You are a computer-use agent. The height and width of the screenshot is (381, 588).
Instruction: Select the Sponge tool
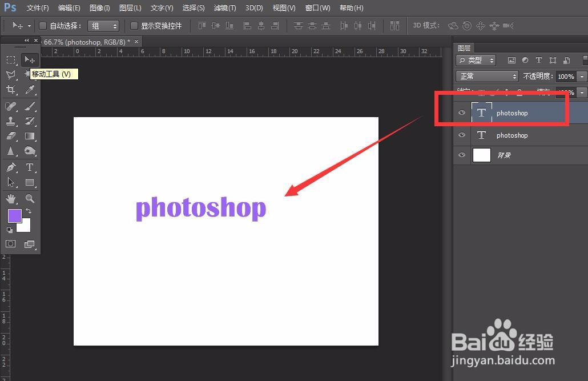click(x=30, y=151)
